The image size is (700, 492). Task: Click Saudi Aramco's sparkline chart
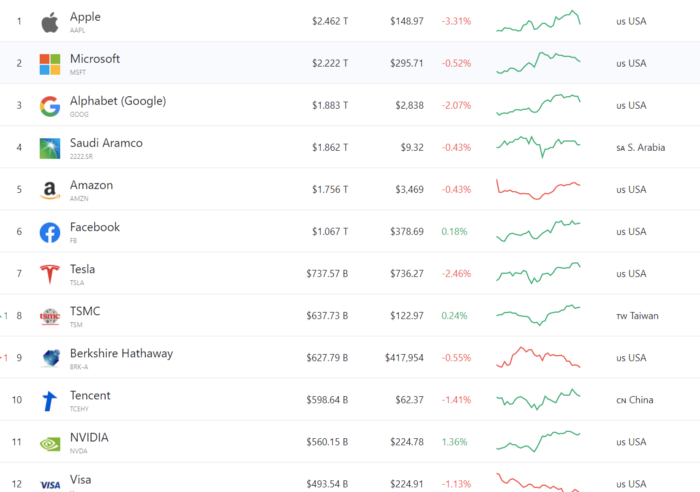(x=538, y=147)
